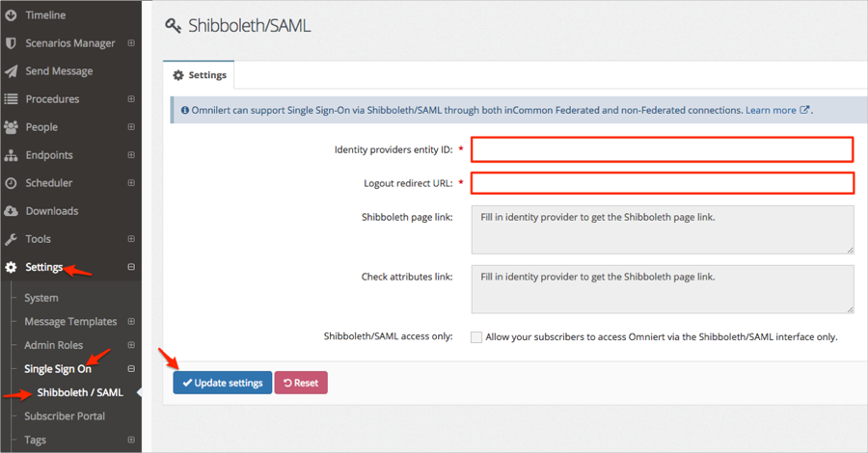Viewport: 868px width, 453px height.
Task: Expand the Message Templates submenu
Action: click(131, 322)
